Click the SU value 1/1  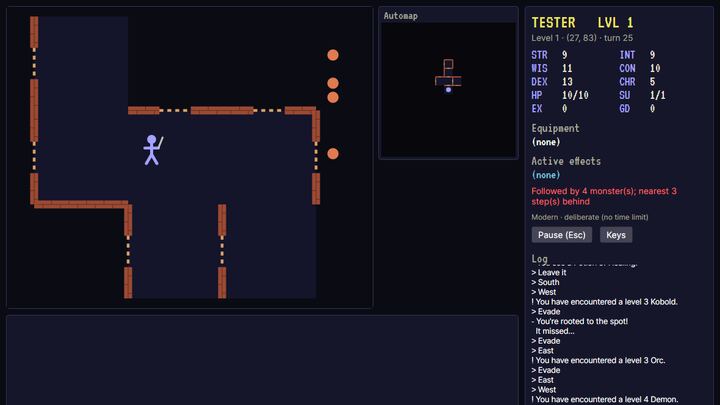658,95
